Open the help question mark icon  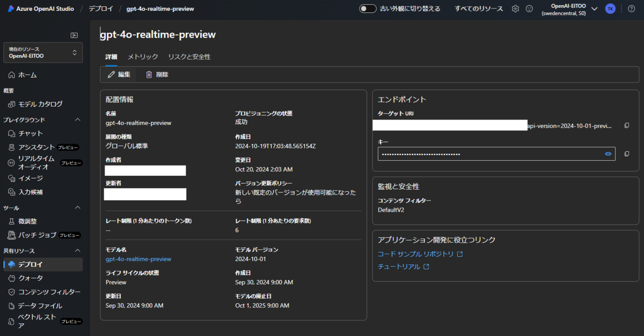tap(631, 9)
